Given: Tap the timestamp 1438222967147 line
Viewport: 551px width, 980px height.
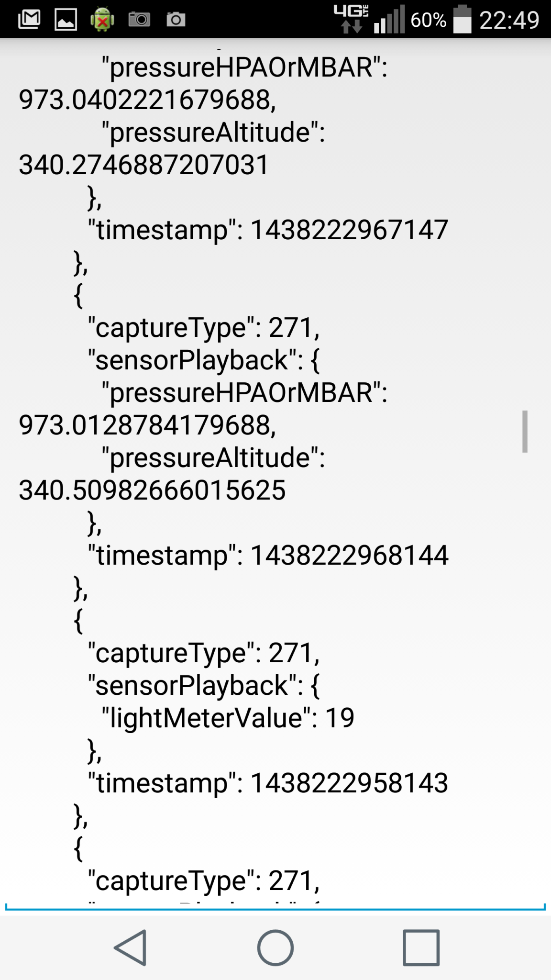Looking at the screenshot, I should point(268,230).
